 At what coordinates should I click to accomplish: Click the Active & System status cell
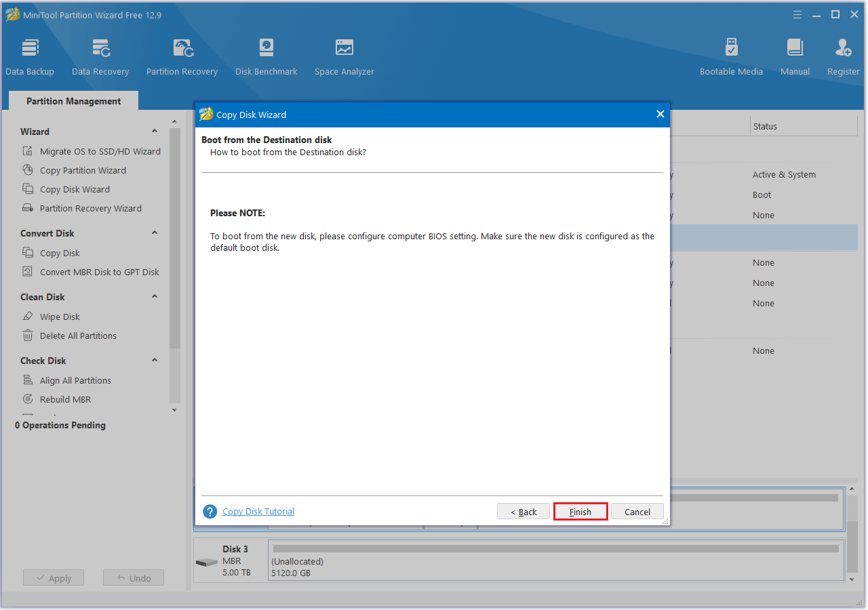tap(784, 174)
